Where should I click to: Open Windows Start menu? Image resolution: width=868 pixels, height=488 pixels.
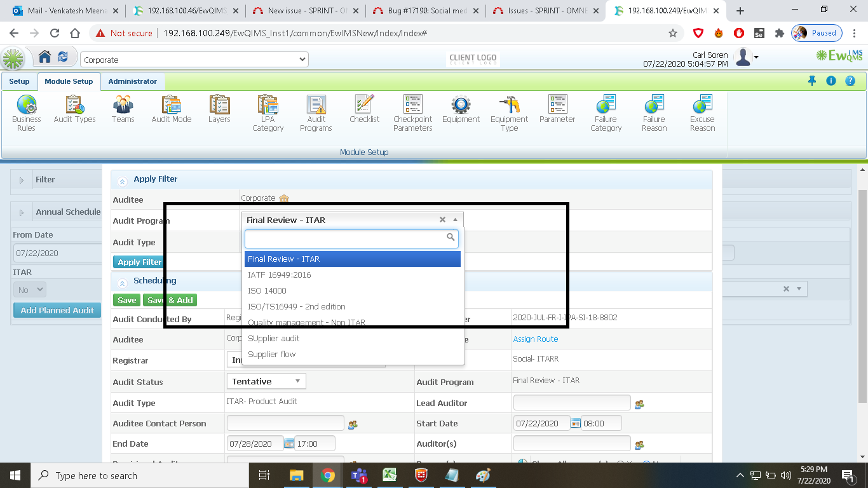[14, 475]
